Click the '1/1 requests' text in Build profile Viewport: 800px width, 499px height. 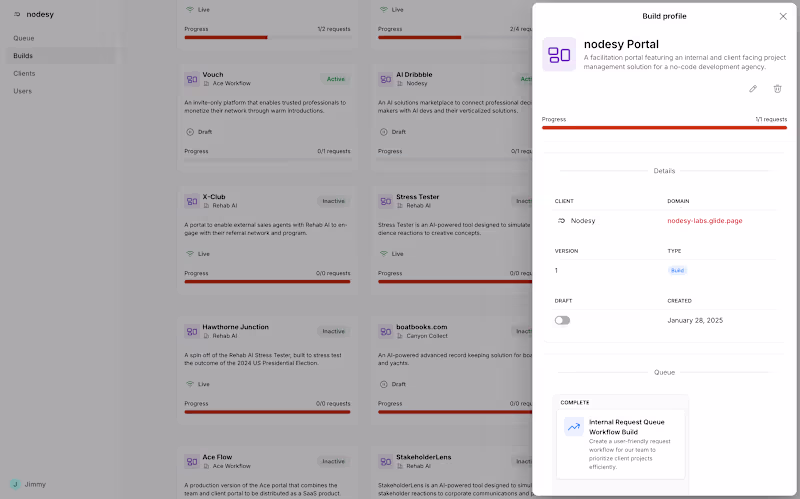click(x=771, y=119)
